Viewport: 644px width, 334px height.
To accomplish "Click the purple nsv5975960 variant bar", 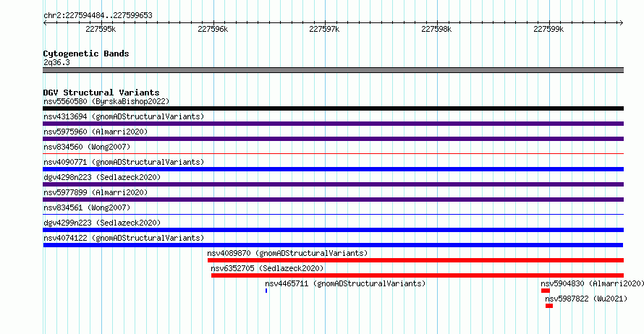I will click(x=333, y=139).
